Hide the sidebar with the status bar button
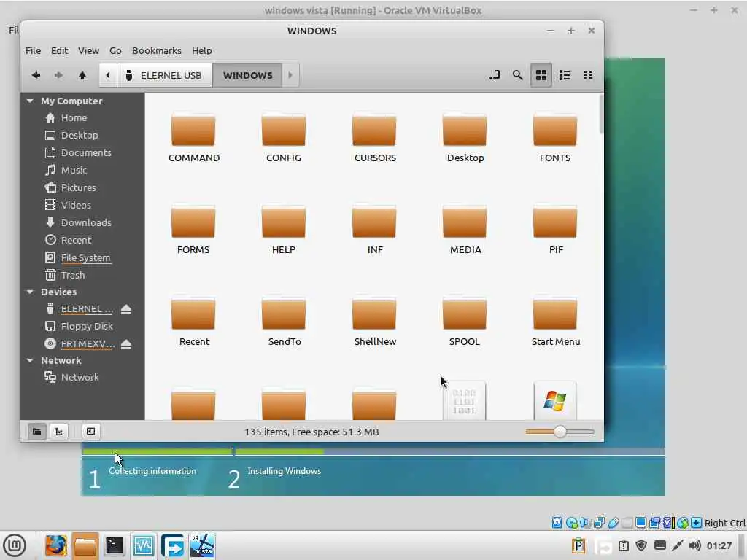Image resolution: width=747 pixels, height=560 pixels. pyautogui.click(x=90, y=432)
